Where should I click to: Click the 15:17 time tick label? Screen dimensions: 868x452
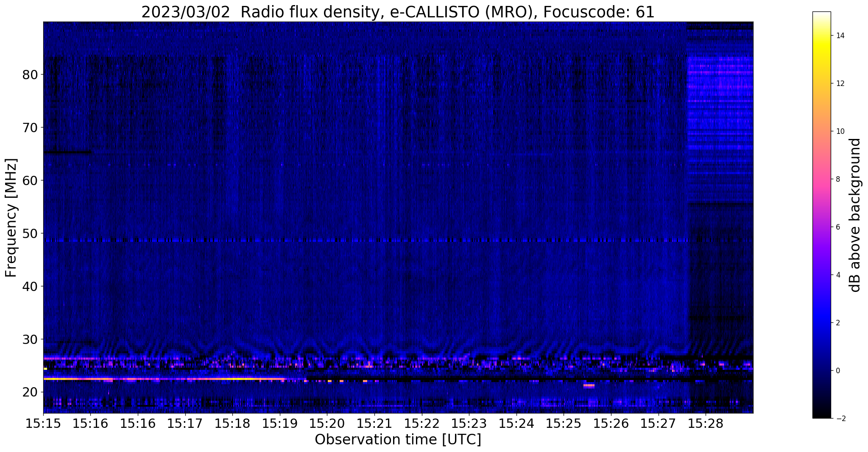coord(185,424)
